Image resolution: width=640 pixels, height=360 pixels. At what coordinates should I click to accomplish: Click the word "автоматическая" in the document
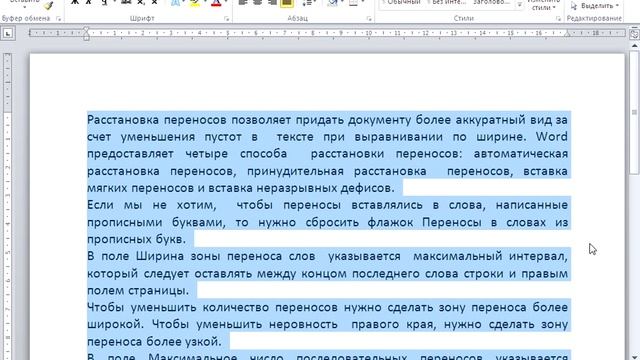(x=520, y=153)
